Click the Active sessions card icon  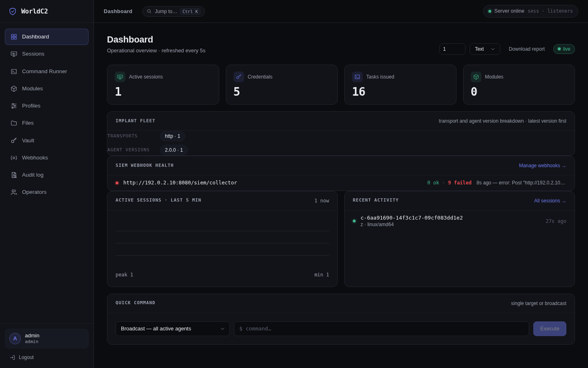[120, 77]
